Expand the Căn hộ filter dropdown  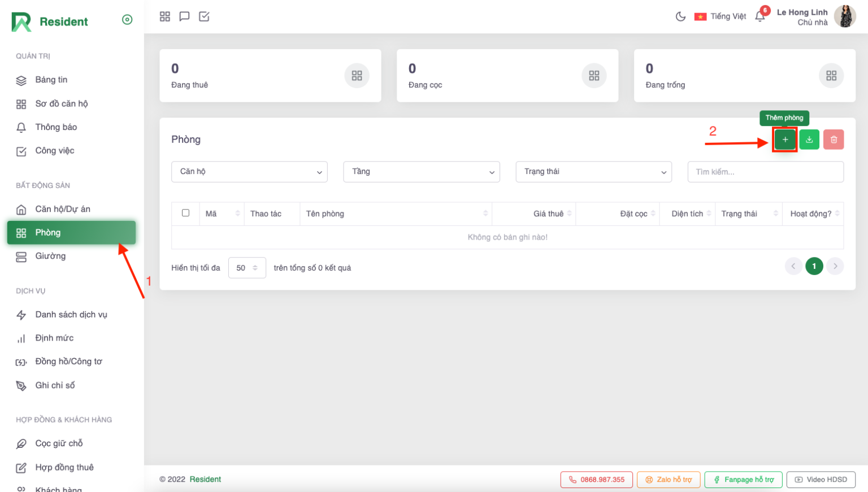click(249, 172)
